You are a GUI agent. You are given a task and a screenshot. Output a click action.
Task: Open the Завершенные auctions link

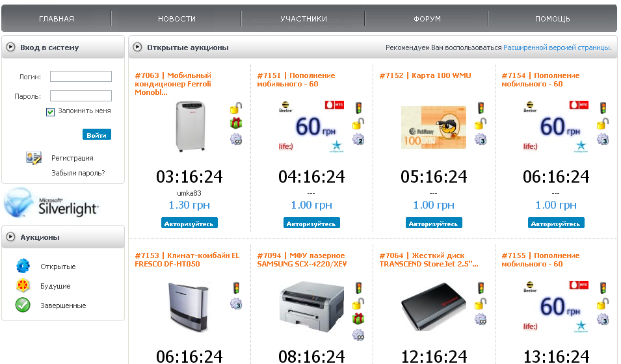(x=63, y=305)
